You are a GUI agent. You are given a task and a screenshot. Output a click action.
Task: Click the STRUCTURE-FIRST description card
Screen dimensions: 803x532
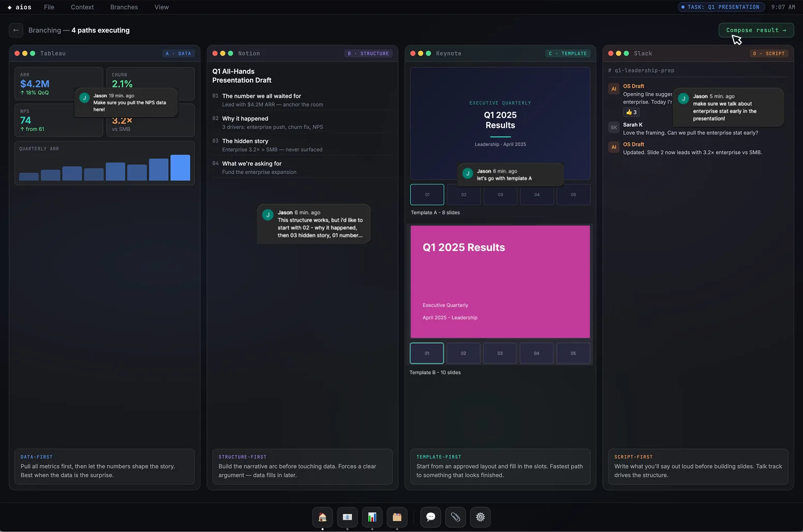point(302,467)
